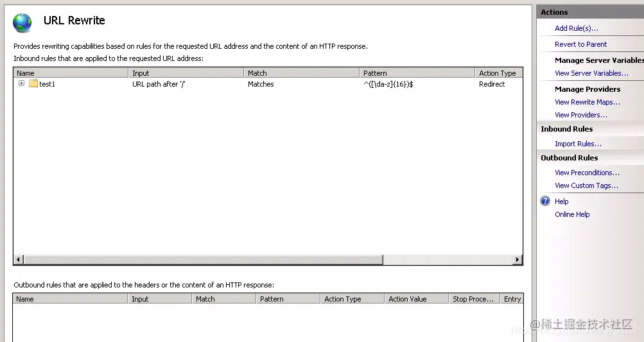644x342 pixels.
Task: Open View Providers...
Action: (580, 115)
